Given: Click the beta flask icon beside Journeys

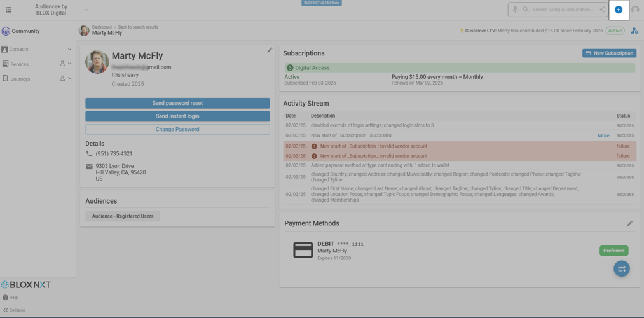Looking at the screenshot, I should click(x=62, y=78).
